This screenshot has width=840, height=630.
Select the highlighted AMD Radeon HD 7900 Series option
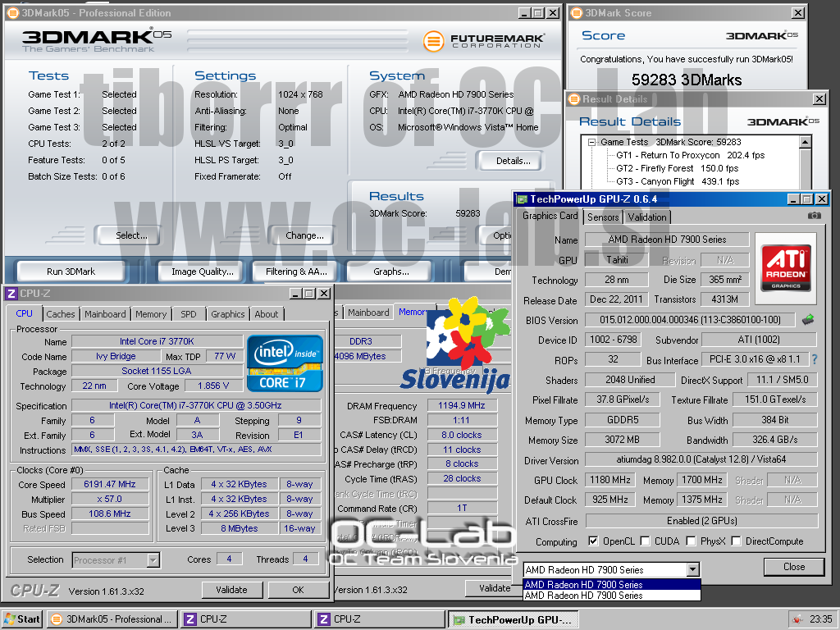(x=612, y=584)
